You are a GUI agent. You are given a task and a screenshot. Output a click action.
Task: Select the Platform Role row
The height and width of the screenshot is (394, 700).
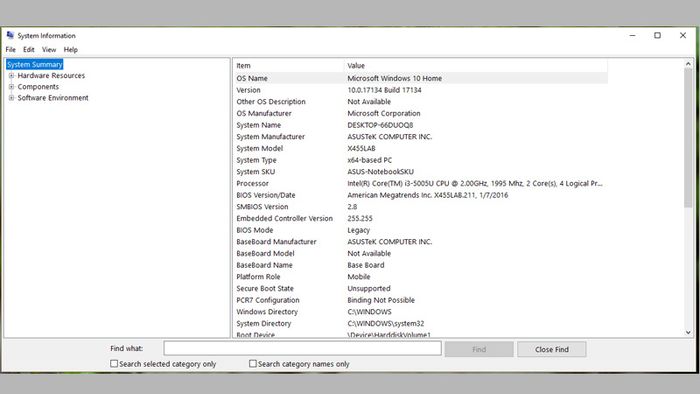[x=421, y=277]
